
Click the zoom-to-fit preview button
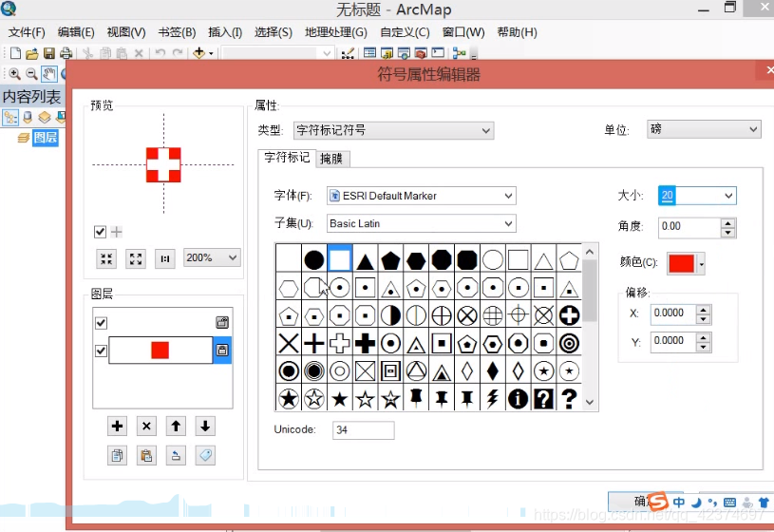pyautogui.click(x=106, y=258)
